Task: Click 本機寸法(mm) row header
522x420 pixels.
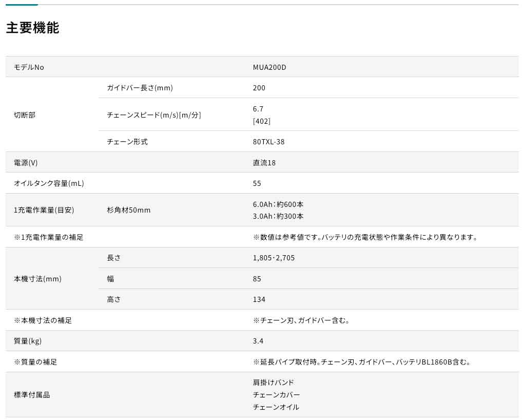Action: click(x=37, y=279)
